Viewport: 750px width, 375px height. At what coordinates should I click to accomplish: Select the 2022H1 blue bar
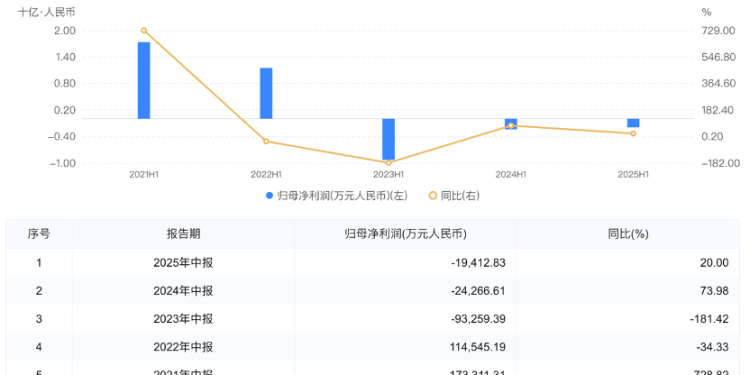[x=266, y=93]
